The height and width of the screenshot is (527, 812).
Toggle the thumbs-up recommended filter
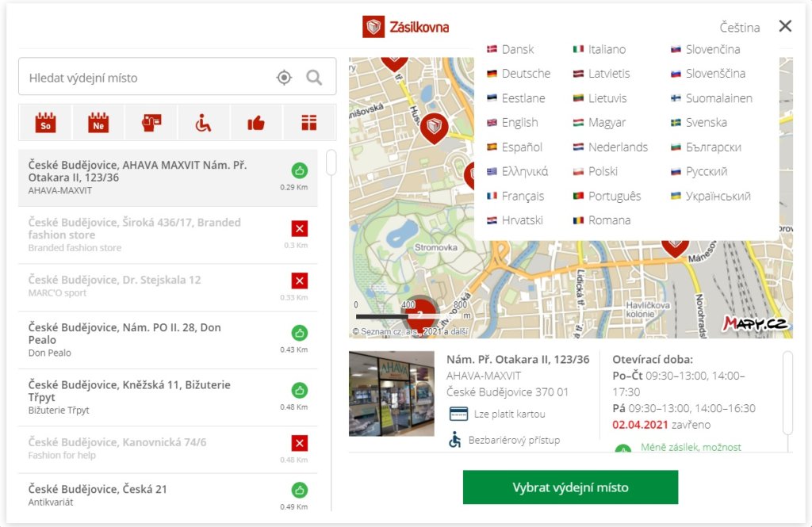tap(256, 123)
